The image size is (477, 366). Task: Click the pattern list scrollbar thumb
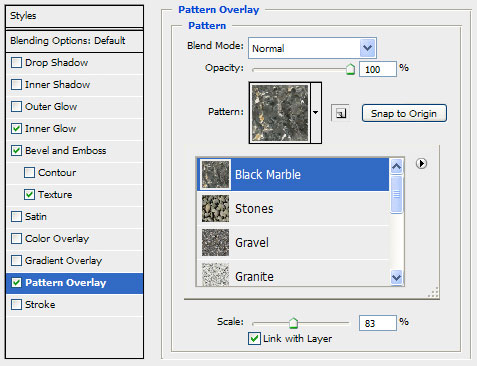click(396, 194)
